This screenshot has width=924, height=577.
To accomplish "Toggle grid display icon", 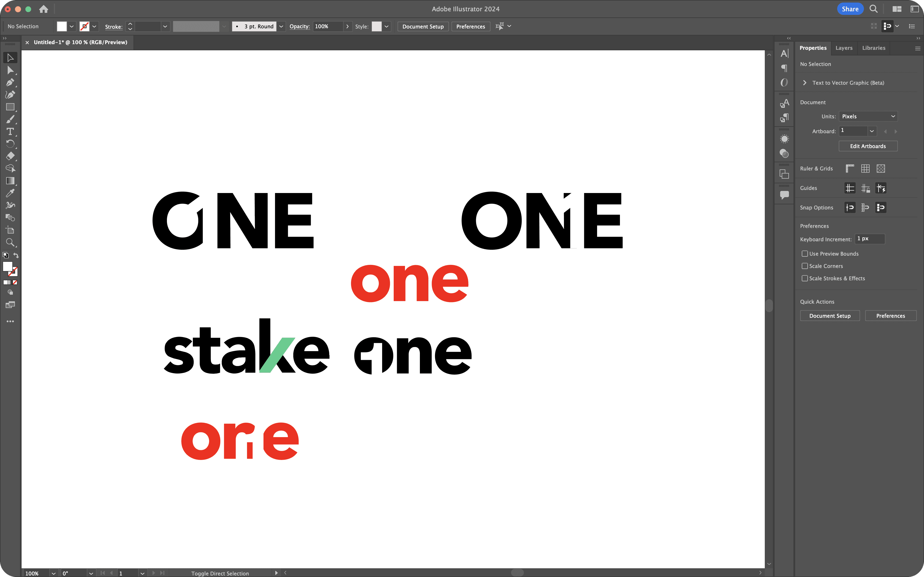I will 865,168.
